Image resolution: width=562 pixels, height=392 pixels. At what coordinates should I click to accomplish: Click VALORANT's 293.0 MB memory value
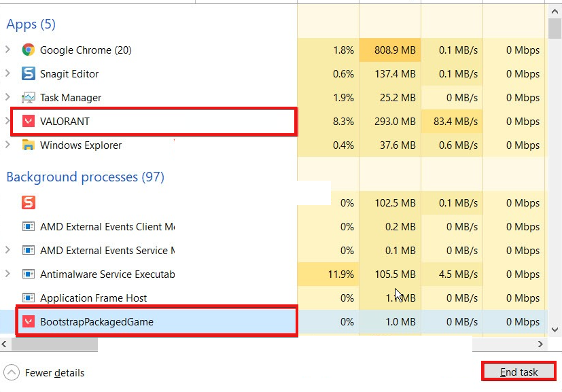(x=395, y=122)
